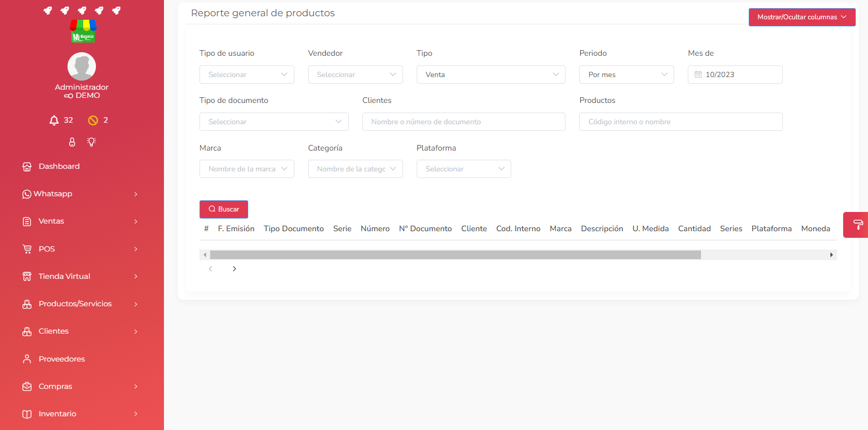Screen dimensions: 868x430
Task: Click the Administrador DEMO label
Action: (x=82, y=91)
